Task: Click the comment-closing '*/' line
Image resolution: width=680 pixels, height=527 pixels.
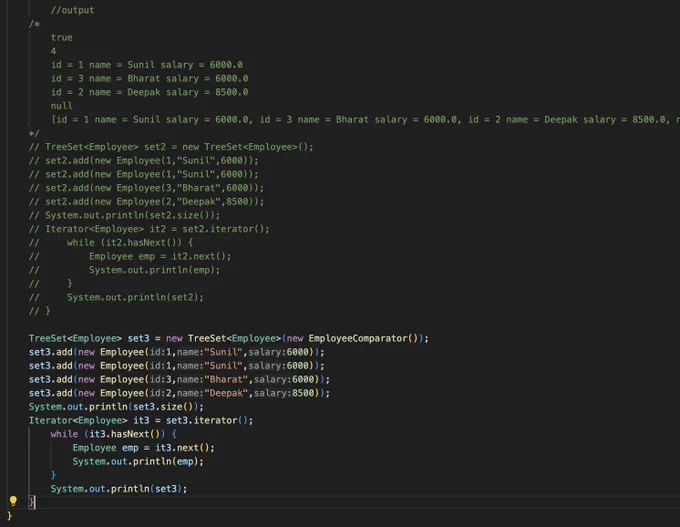Action: click(x=34, y=133)
